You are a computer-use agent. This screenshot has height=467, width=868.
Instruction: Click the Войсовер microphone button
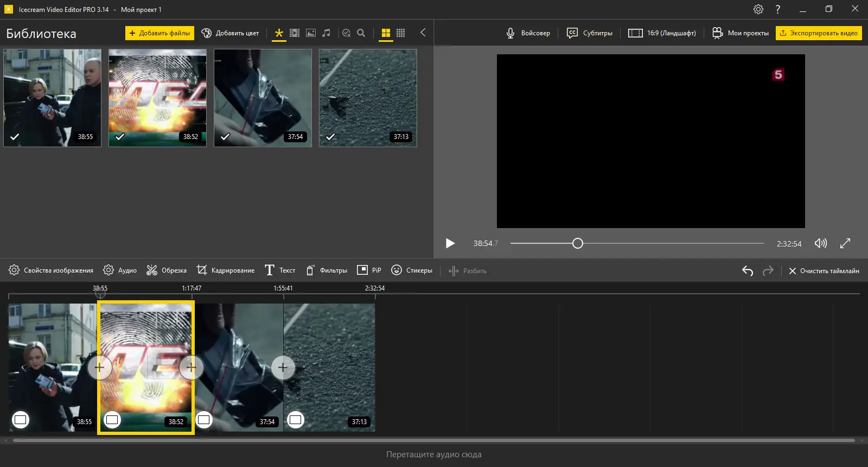[528, 33]
